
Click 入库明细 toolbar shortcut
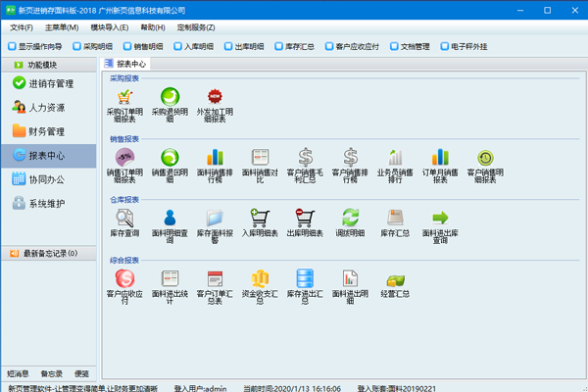(x=194, y=46)
